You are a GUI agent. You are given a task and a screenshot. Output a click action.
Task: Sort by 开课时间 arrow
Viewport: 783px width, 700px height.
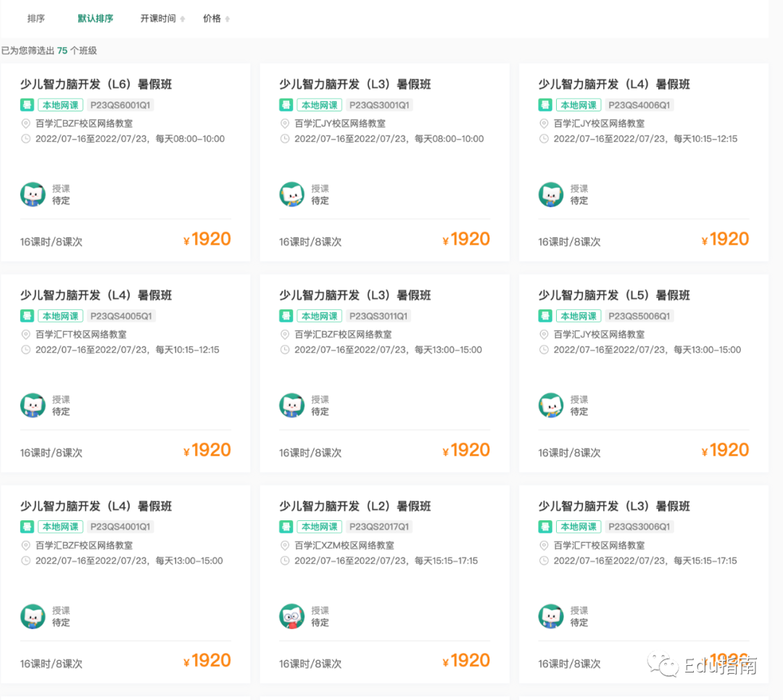183,19
